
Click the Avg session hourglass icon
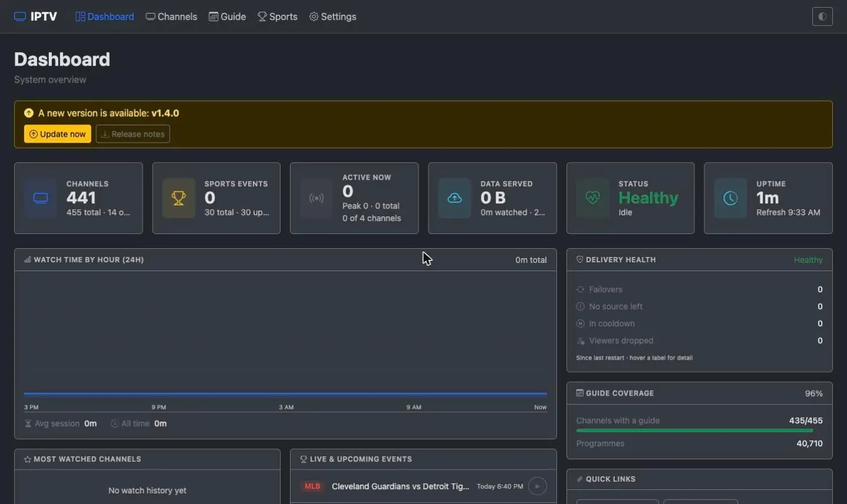28,423
